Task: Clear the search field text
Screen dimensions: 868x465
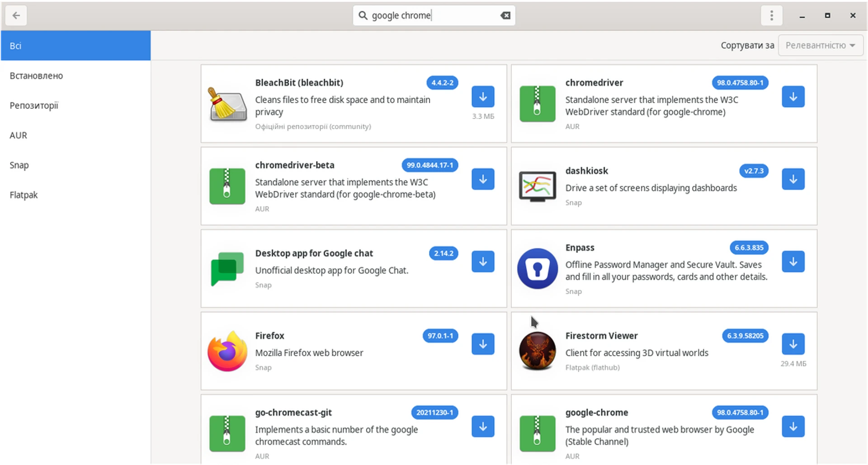Action: pos(505,15)
